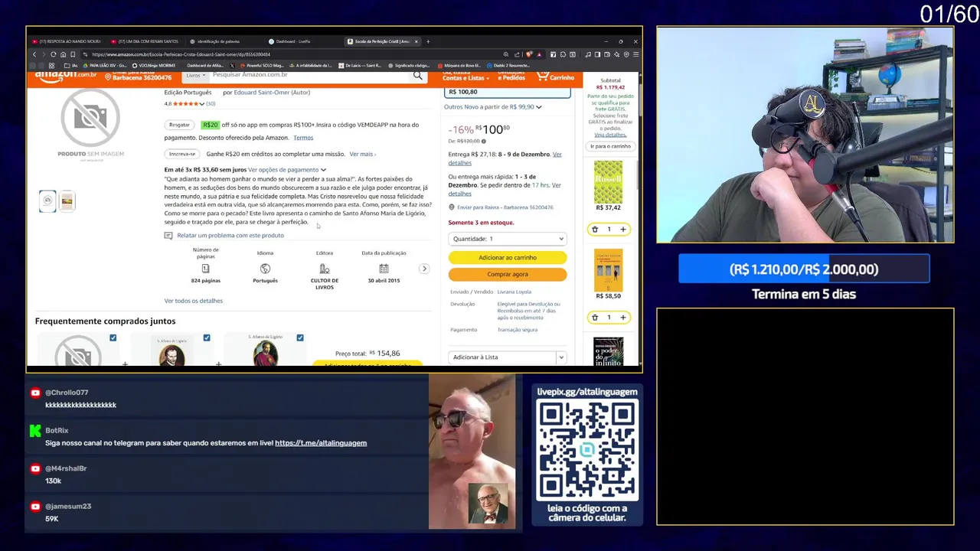Click the location pin by Enviar para Raissa

pos(451,207)
